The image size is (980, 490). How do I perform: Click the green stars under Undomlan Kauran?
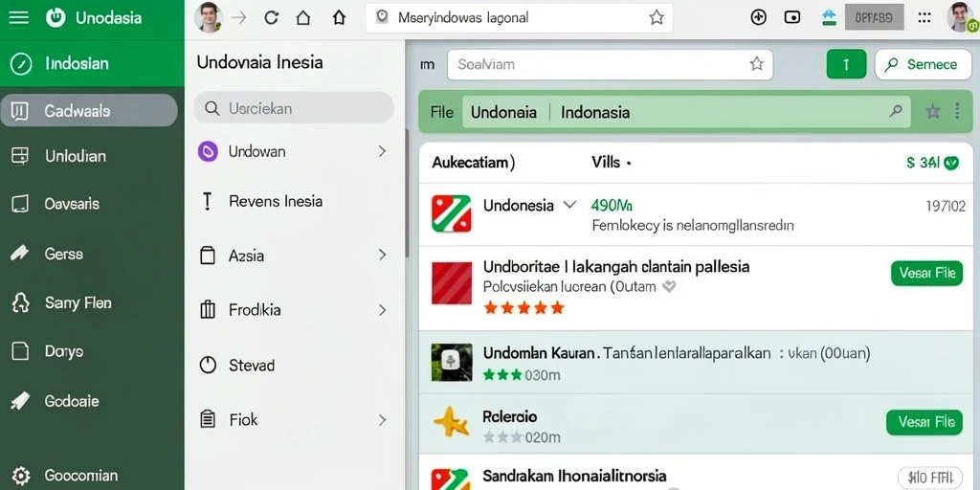(x=502, y=375)
